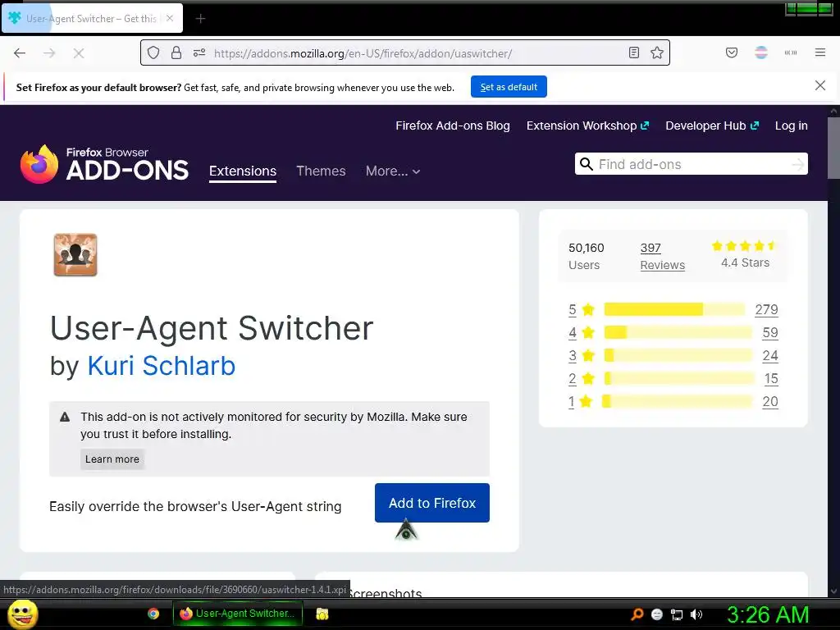Click the address bar URL
840x630 pixels.
pos(363,53)
